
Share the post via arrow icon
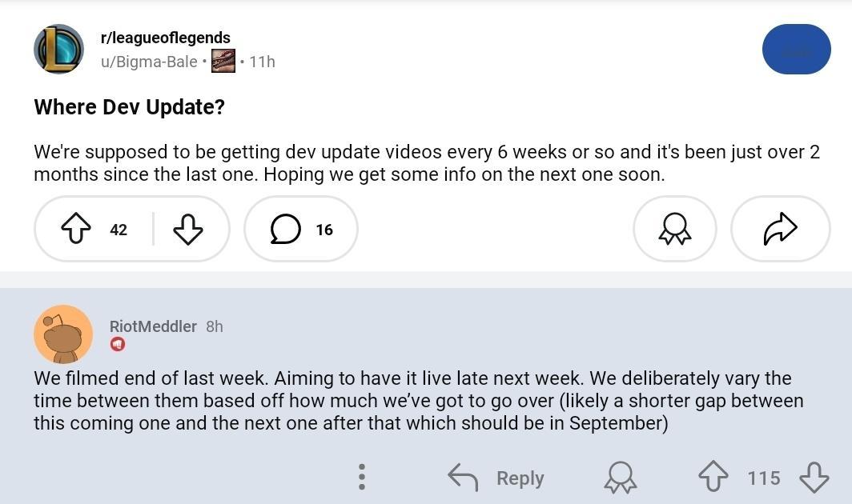780,229
